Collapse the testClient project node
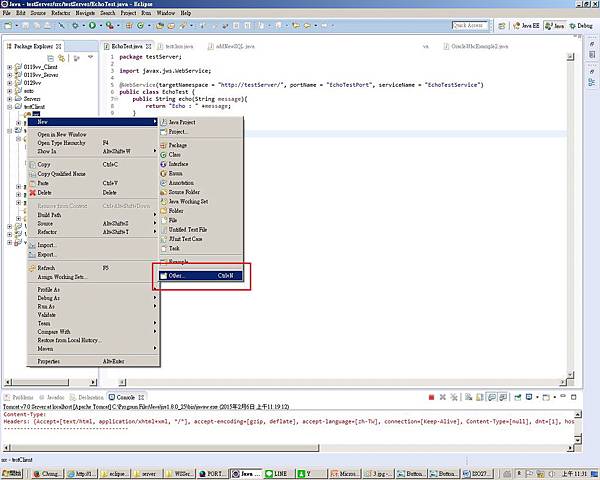The height and width of the screenshot is (480, 600). point(10,107)
